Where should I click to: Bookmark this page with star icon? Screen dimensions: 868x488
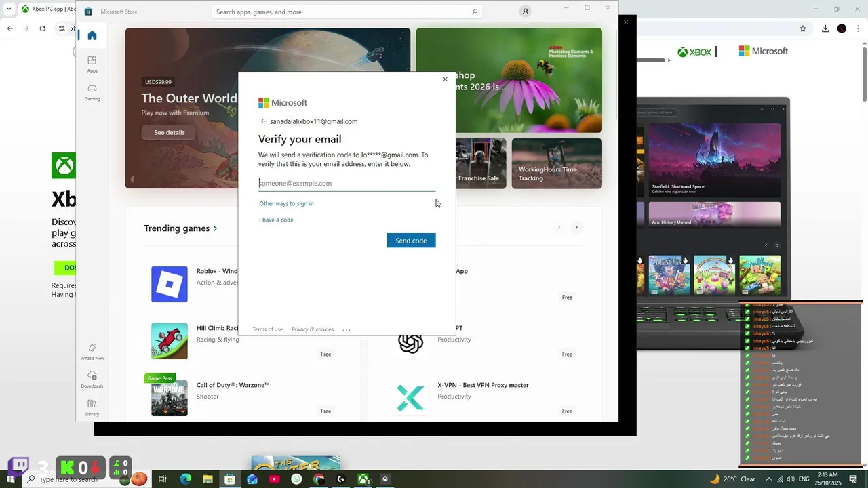point(803,28)
